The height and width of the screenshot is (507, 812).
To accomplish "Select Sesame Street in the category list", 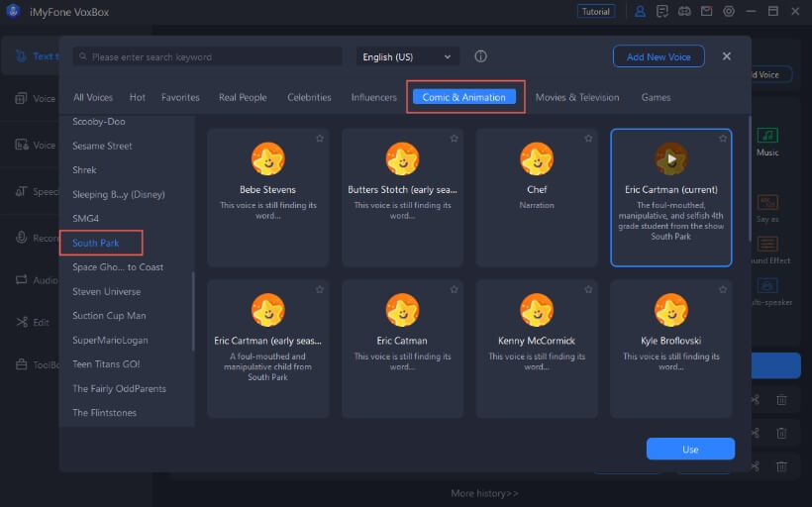I will pos(102,146).
